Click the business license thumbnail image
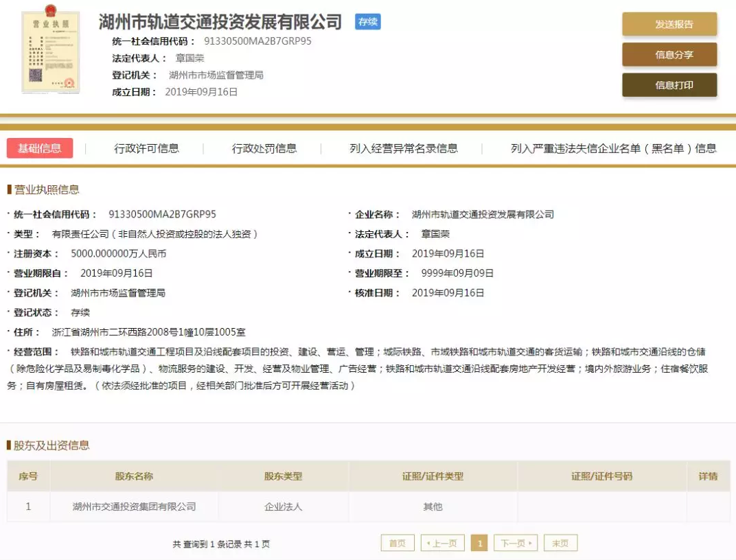The image size is (736, 560). click(51, 49)
